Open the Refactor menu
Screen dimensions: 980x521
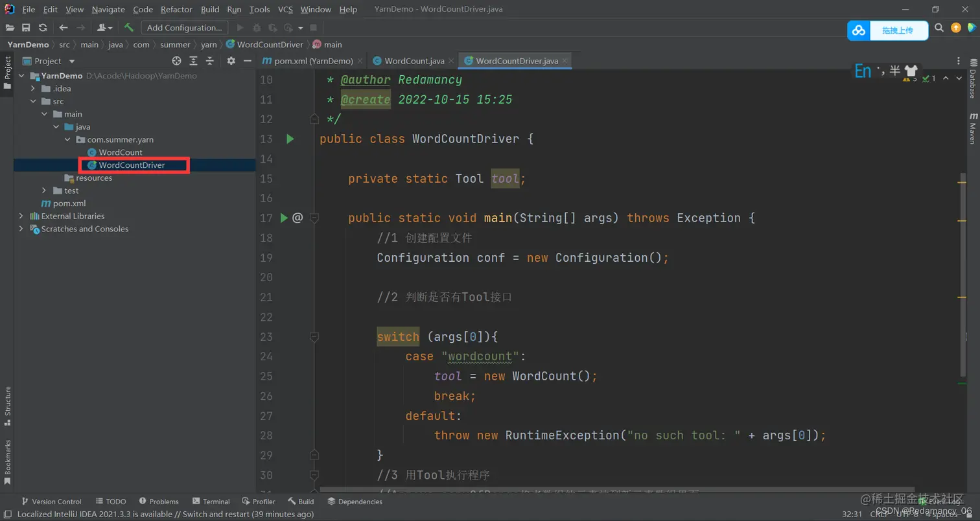(x=176, y=10)
